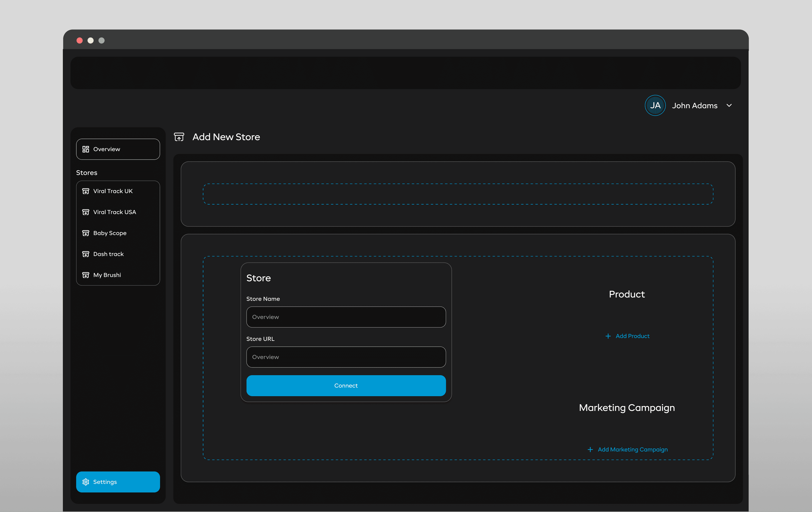Click the plus icon beside Add Product
The height and width of the screenshot is (512, 812).
[608, 336]
